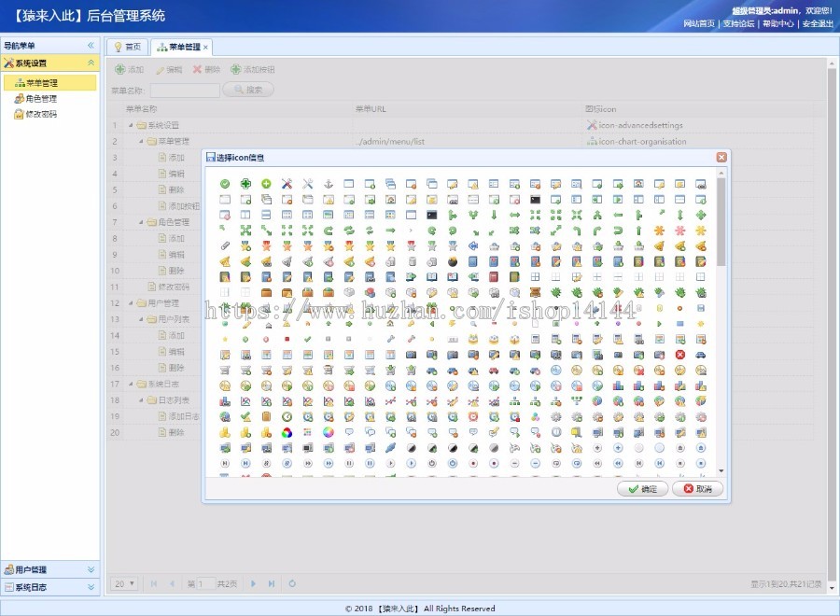Click the 确定 confirm button
This screenshot has height=616, width=840.
[642, 488]
